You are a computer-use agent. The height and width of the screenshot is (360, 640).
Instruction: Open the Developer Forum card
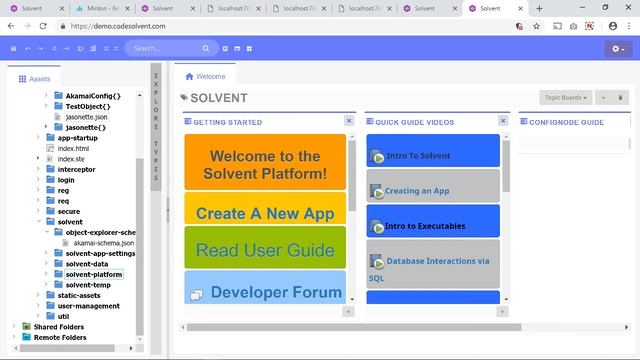point(265,287)
